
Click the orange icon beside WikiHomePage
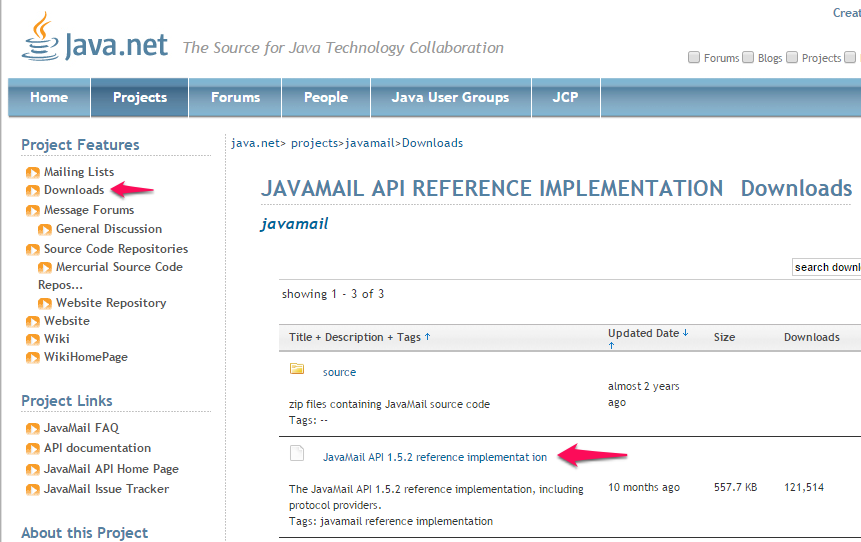coord(33,357)
